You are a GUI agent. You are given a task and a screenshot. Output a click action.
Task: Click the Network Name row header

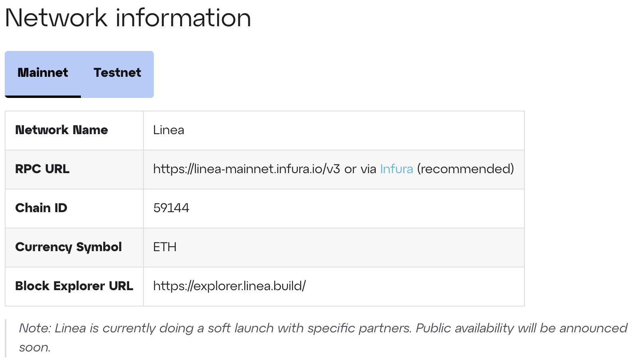[x=61, y=130]
